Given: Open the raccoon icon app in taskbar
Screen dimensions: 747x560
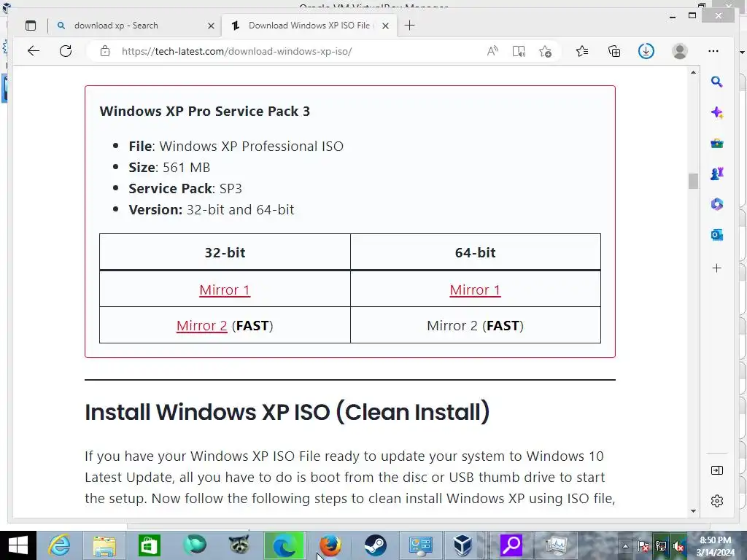Looking at the screenshot, I should (x=239, y=545).
